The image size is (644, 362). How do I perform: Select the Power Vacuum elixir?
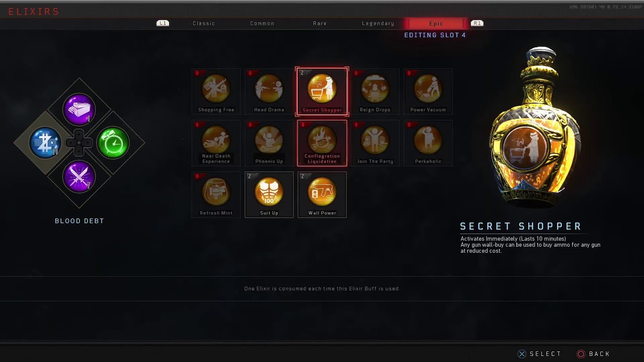(x=428, y=92)
